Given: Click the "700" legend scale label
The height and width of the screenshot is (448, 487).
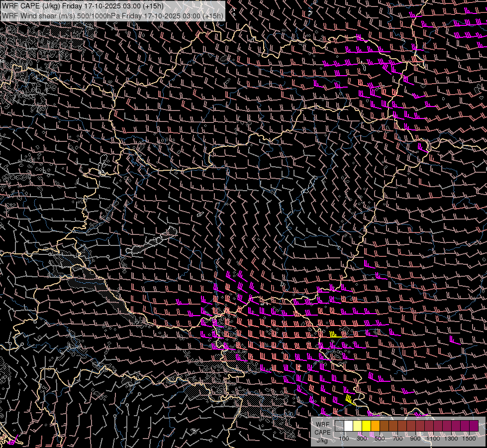Looking at the screenshot, I should (397, 439).
